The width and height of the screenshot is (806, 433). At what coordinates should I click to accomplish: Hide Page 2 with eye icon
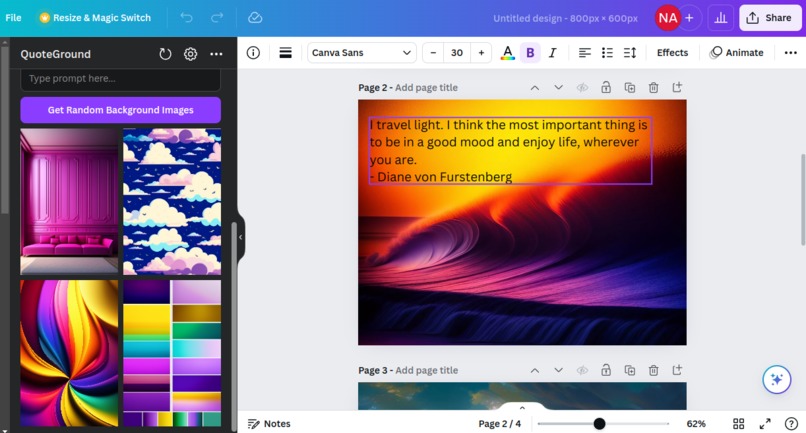582,88
